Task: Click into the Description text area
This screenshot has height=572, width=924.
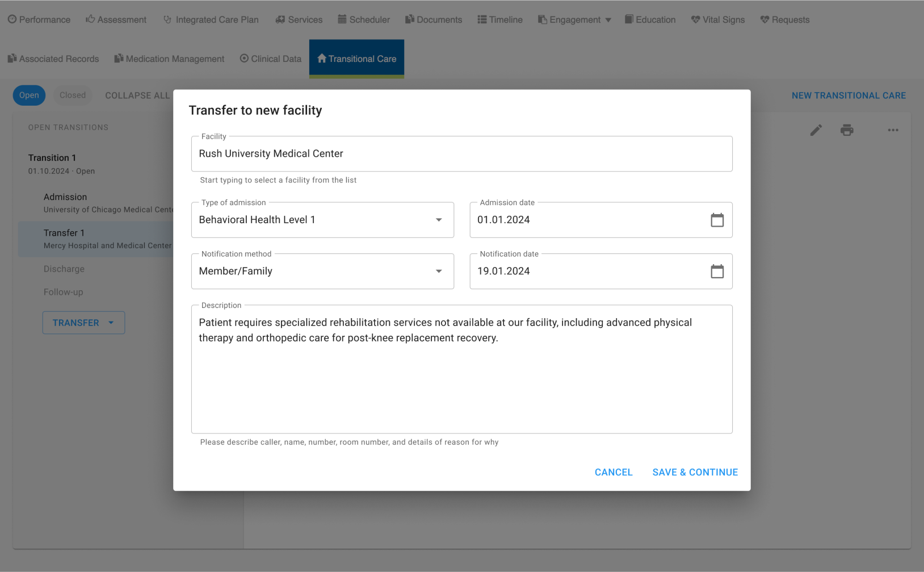Action: tap(461, 369)
